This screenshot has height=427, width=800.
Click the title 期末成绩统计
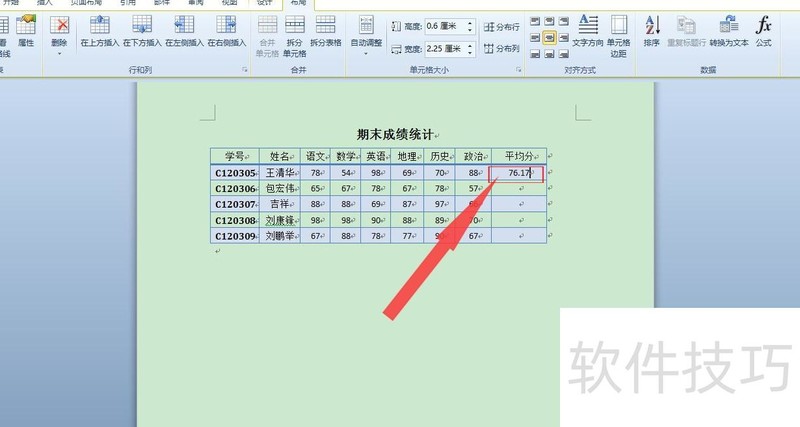[x=395, y=135]
